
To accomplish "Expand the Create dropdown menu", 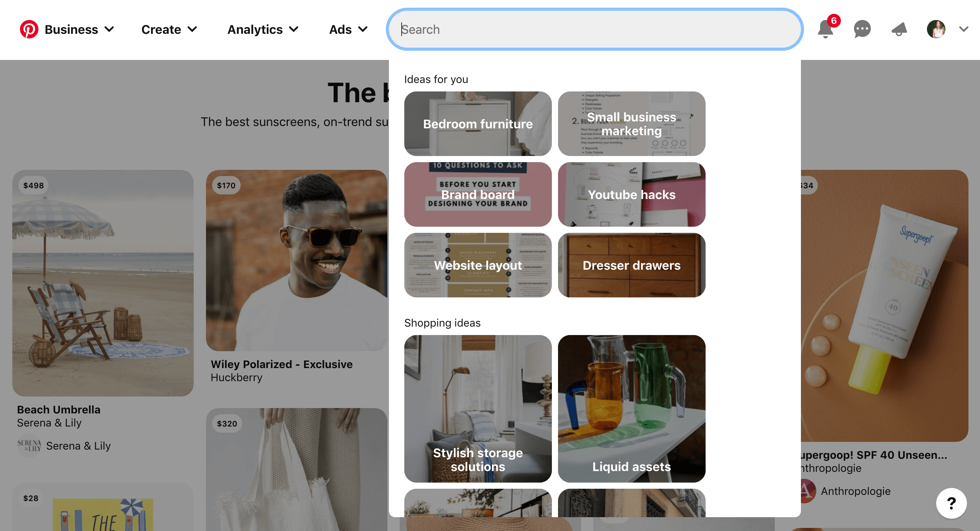I will coord(169,29).
